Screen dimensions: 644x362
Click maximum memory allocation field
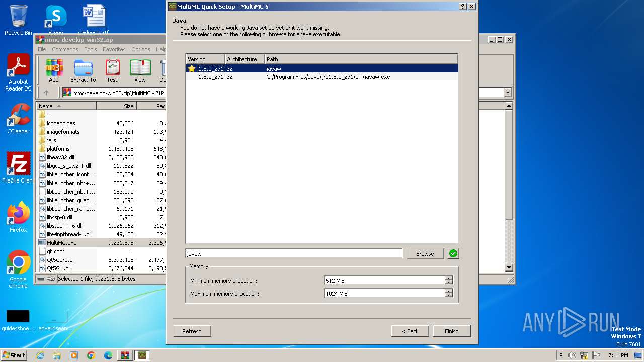[x=385, y=294]
